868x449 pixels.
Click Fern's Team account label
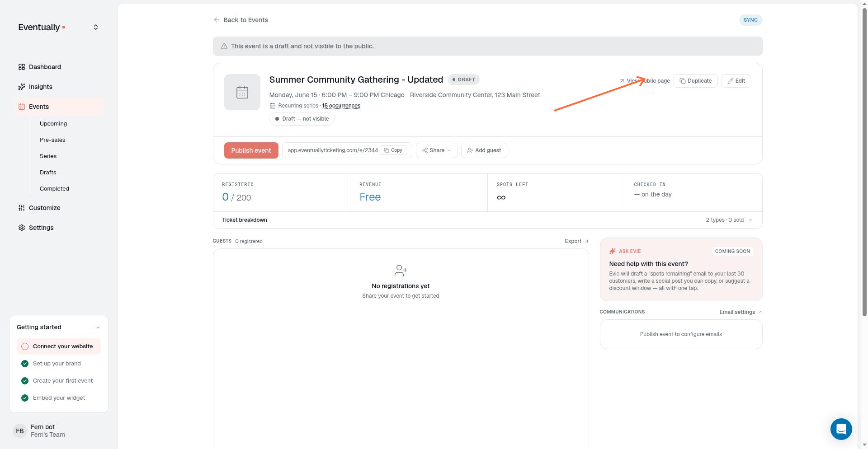pos(48,435)
